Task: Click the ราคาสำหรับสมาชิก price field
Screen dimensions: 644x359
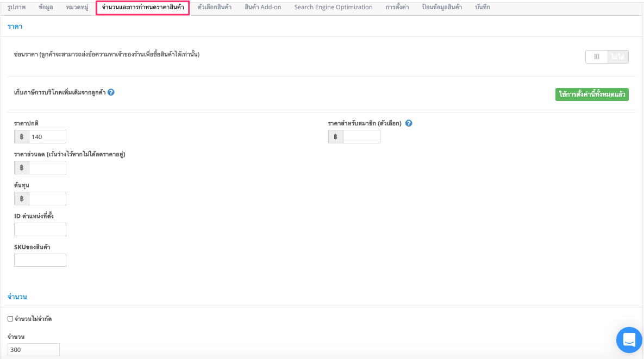Action: 361,137
